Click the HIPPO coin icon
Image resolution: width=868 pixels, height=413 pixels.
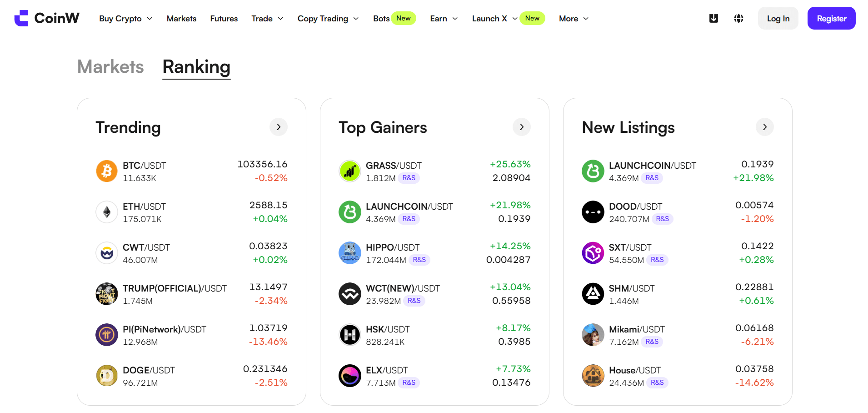350,253
